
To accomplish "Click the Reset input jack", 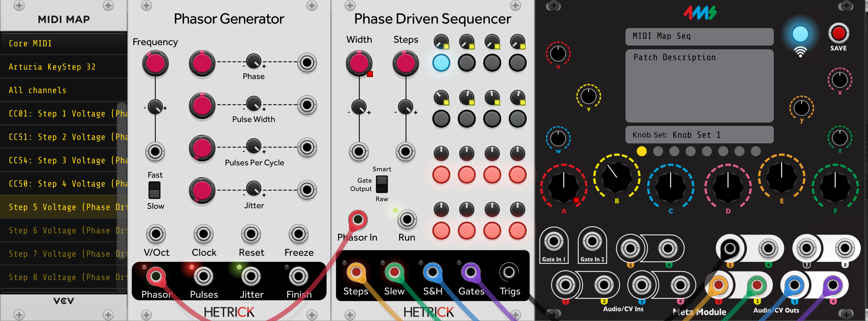I will tap(251, 234).
